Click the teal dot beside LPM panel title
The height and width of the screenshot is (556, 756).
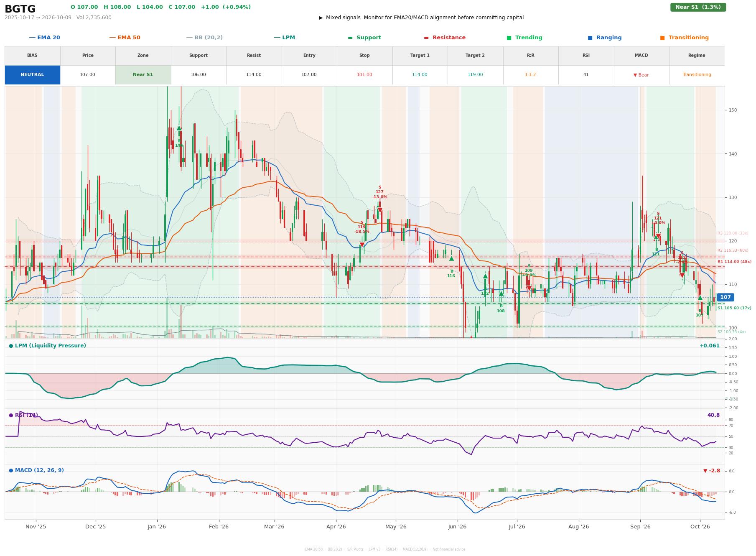pyautogui.click(x=11, y=346)
